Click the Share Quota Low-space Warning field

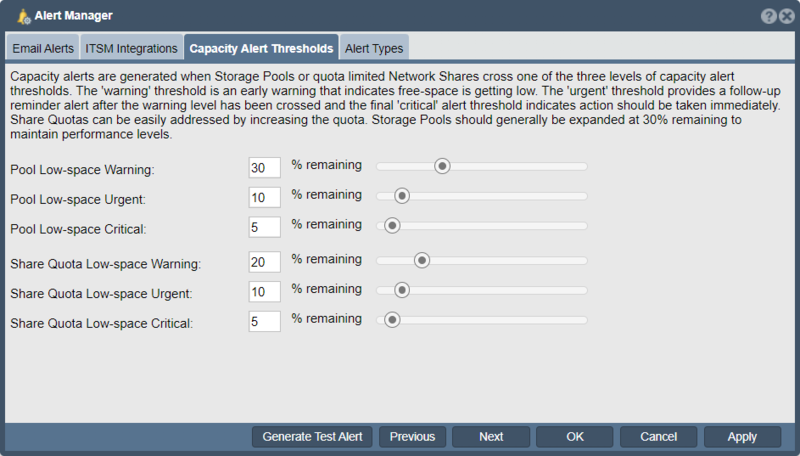[264, 262]
